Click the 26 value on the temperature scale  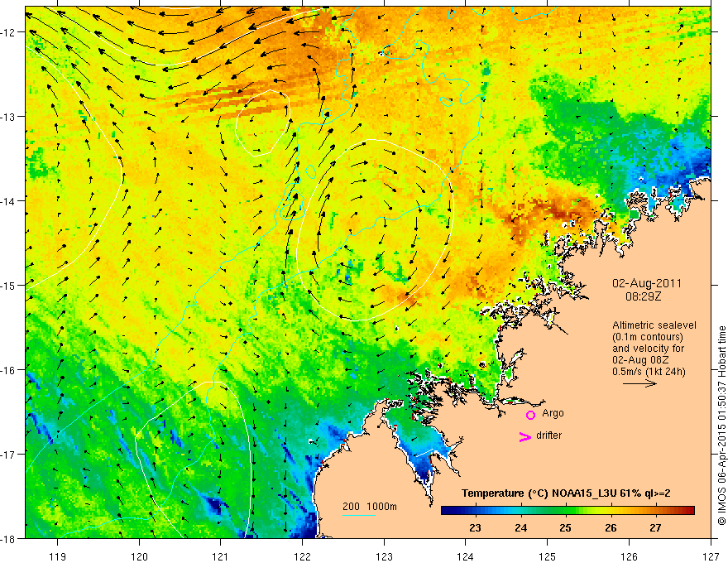[611, 527]
